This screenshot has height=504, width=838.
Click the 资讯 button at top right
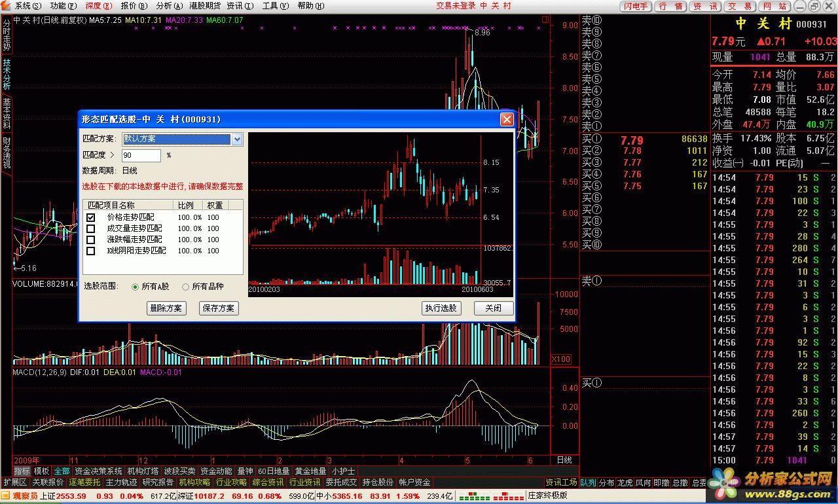(705, 6)
